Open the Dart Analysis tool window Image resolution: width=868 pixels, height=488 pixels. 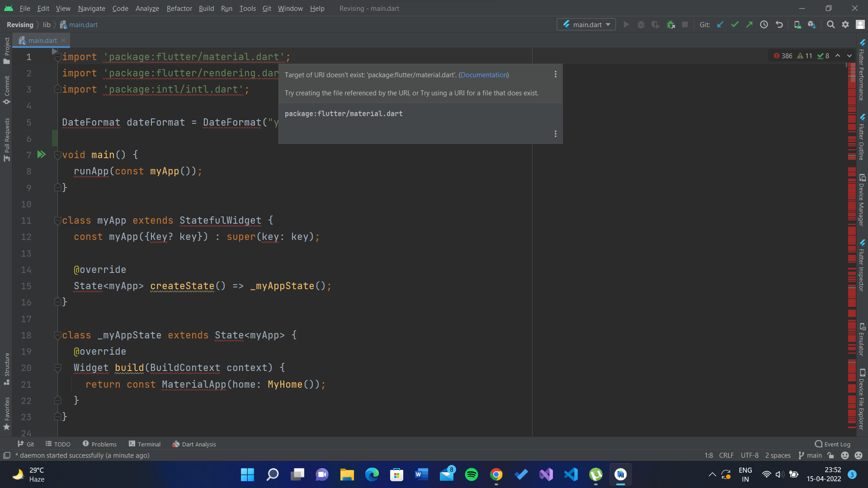tap(194, 444)
